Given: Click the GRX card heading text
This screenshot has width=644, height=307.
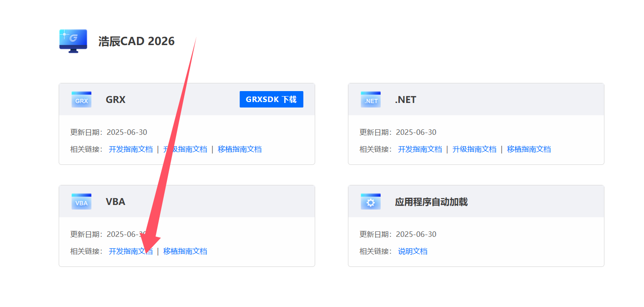Looking at the screenshot, I should [116, 99].
